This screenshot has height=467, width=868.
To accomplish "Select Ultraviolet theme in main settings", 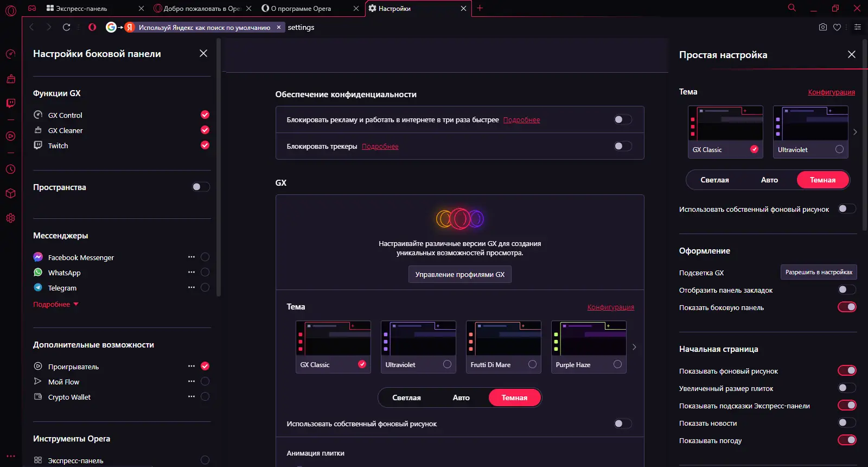I will pos(418,347).
